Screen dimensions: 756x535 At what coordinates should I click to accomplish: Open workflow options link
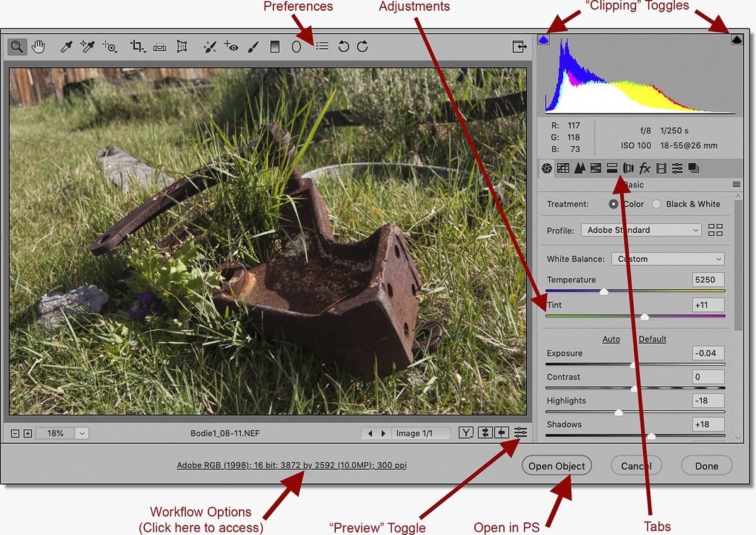(292, 466)
